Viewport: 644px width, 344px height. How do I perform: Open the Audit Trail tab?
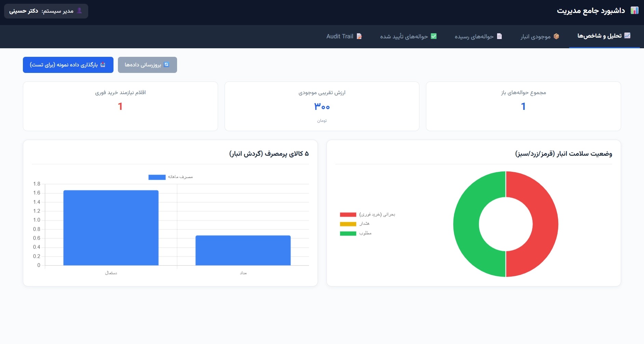[x=344, y=36]
